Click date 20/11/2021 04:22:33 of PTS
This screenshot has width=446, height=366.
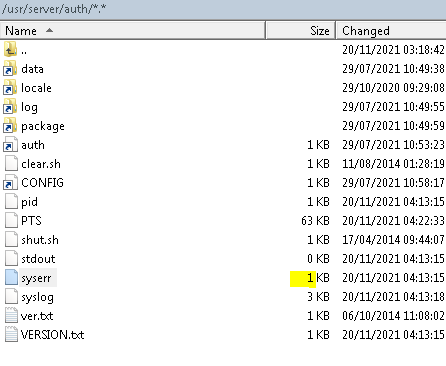coord(394,221)
